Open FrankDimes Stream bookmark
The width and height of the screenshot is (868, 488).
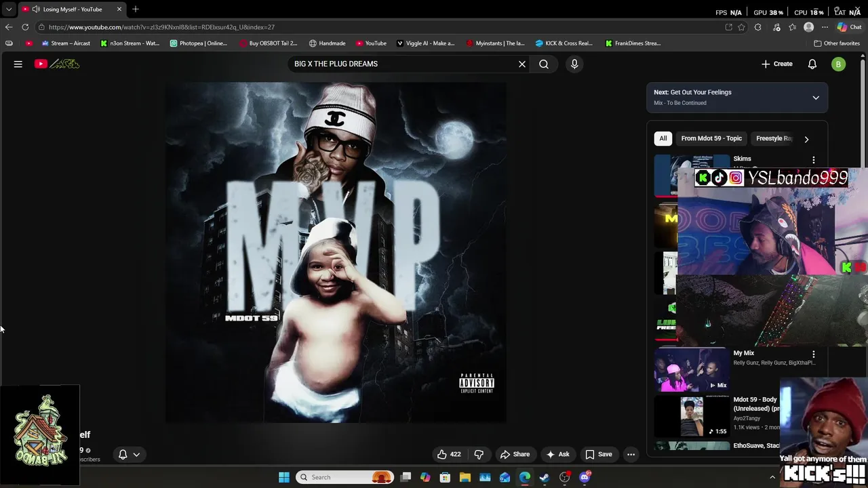[x=633, y=43]
